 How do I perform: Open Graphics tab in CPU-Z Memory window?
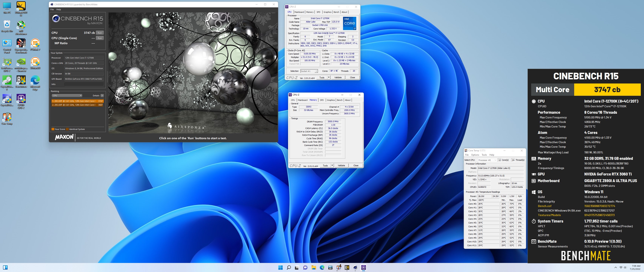click(331, 100)
